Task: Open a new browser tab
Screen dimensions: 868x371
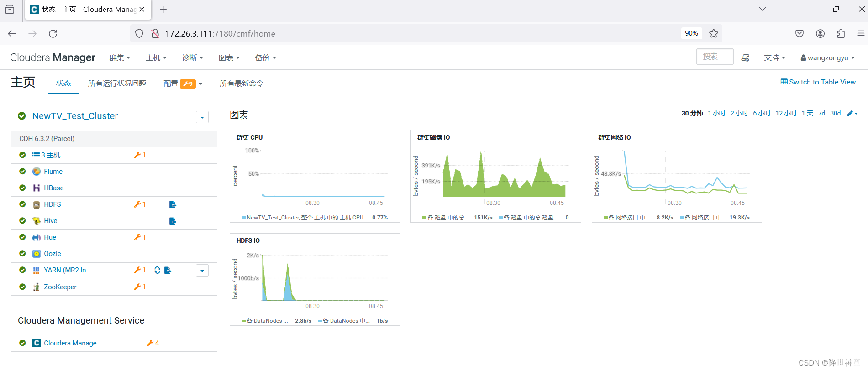Action: (163, 9)
